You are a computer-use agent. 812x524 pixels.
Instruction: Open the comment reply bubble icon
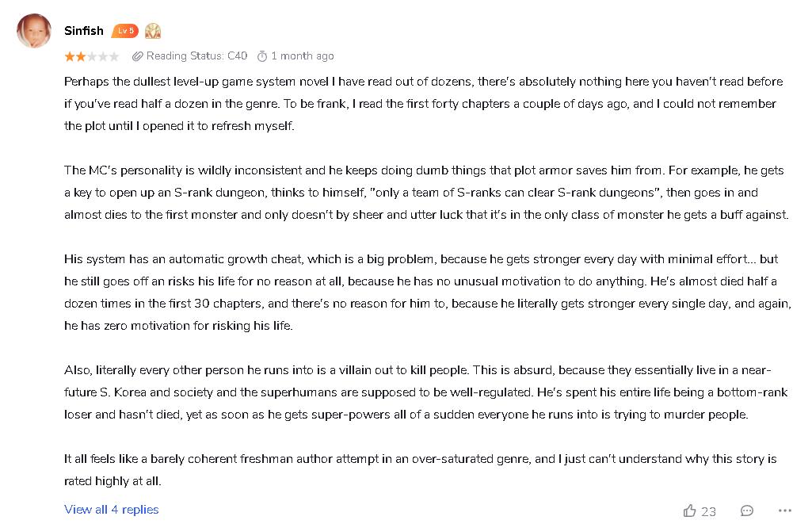(746, 511)
